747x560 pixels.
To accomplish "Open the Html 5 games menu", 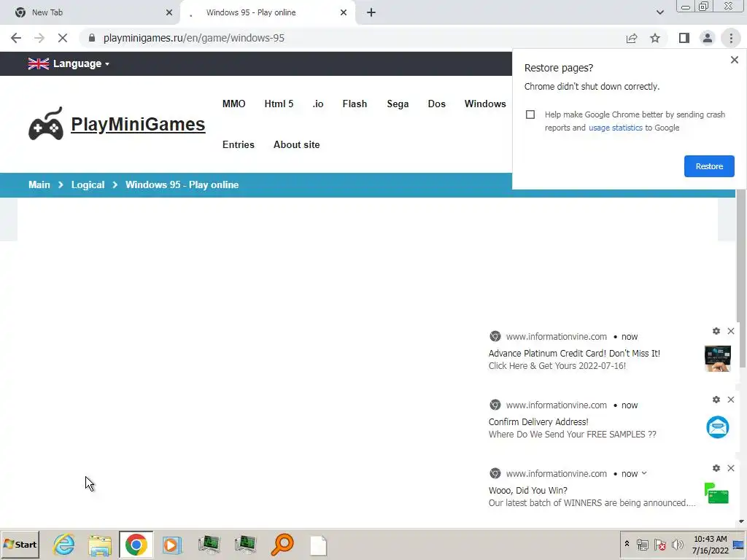I will point(279,104).
